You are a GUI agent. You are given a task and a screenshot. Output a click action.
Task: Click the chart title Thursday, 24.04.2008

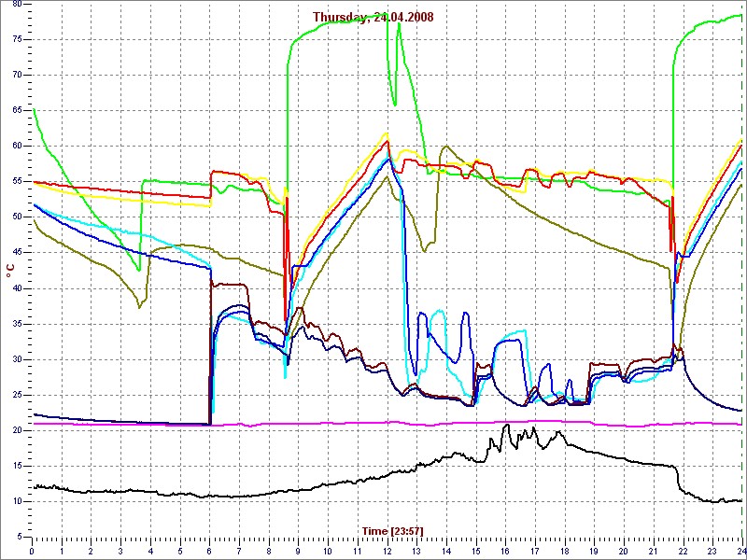tap(373, 17)
